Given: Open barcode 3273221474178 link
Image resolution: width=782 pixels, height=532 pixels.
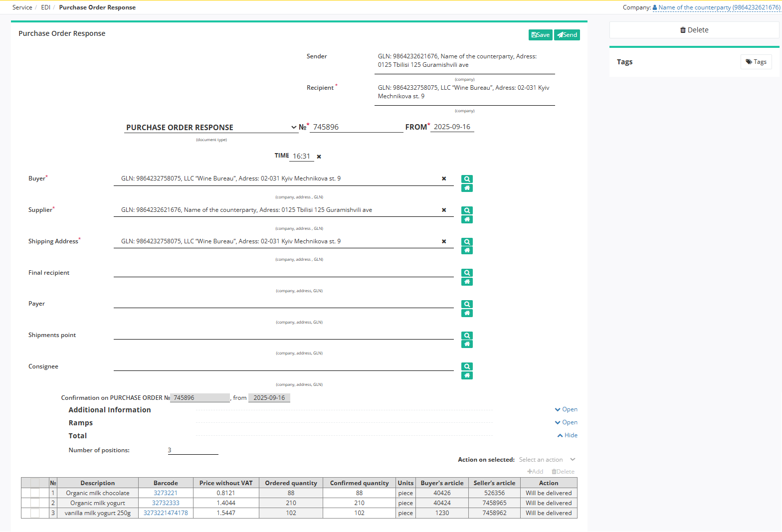Looking at the screenshot, I should coord(166,513).
